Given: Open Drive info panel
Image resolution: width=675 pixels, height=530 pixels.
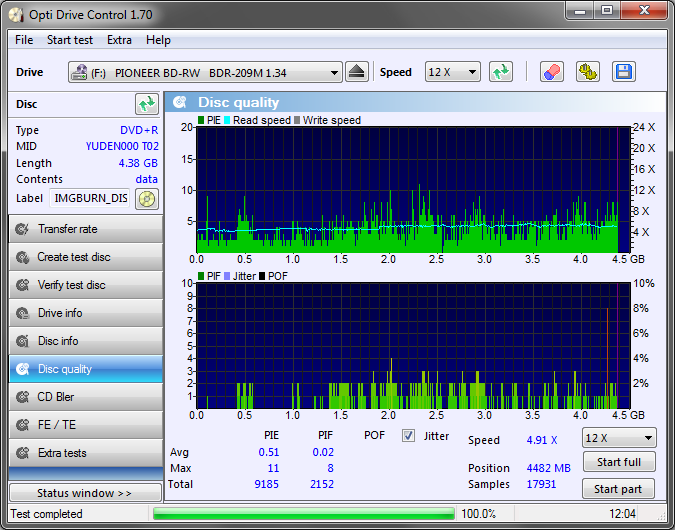Looking at the screenshot, I should pyautogui.click(x=86, y=313).
